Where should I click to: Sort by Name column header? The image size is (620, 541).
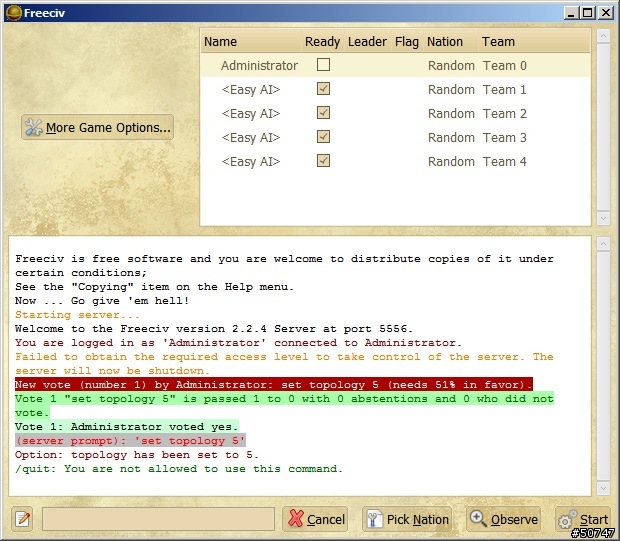pyautogui.click(x=251, y=42)
